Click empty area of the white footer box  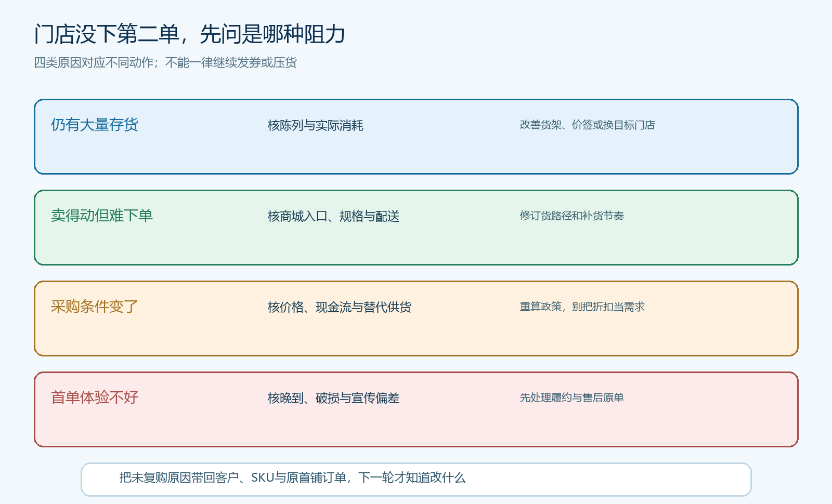608,479
